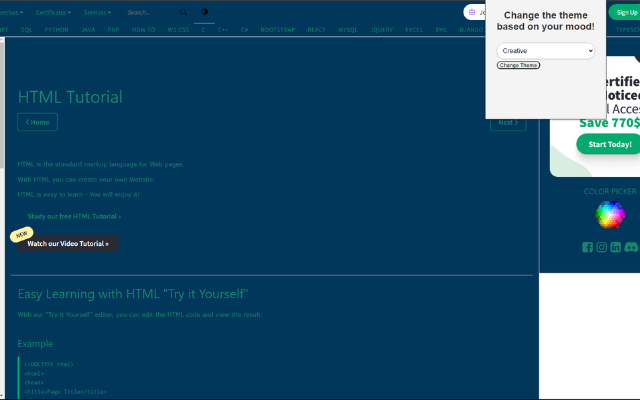Open the Facebook icon link
Viewport: 640px width, 400px height.
pyautogui.click(x=587, y=247)
